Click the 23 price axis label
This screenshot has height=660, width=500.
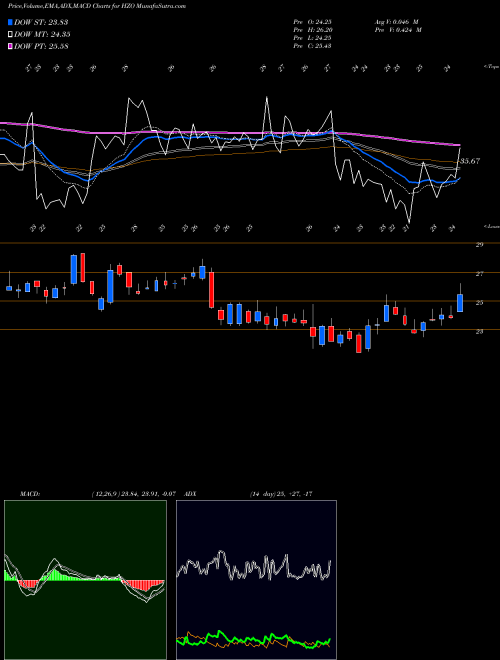(479, 332)
